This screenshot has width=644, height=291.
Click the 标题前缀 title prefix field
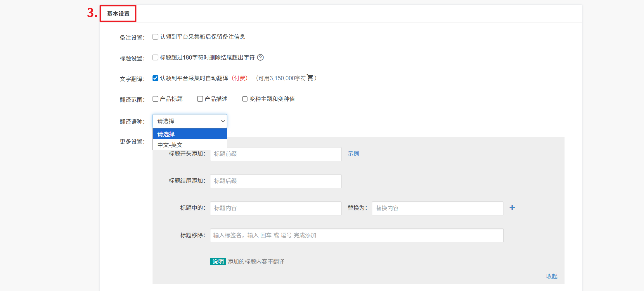(x=276, y=154)
